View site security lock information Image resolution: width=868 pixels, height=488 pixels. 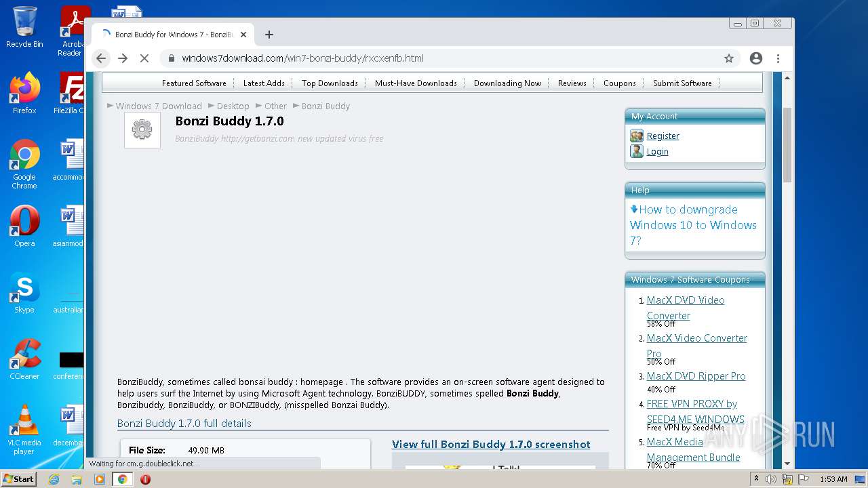pyautogui.click(x=172, y=58)
